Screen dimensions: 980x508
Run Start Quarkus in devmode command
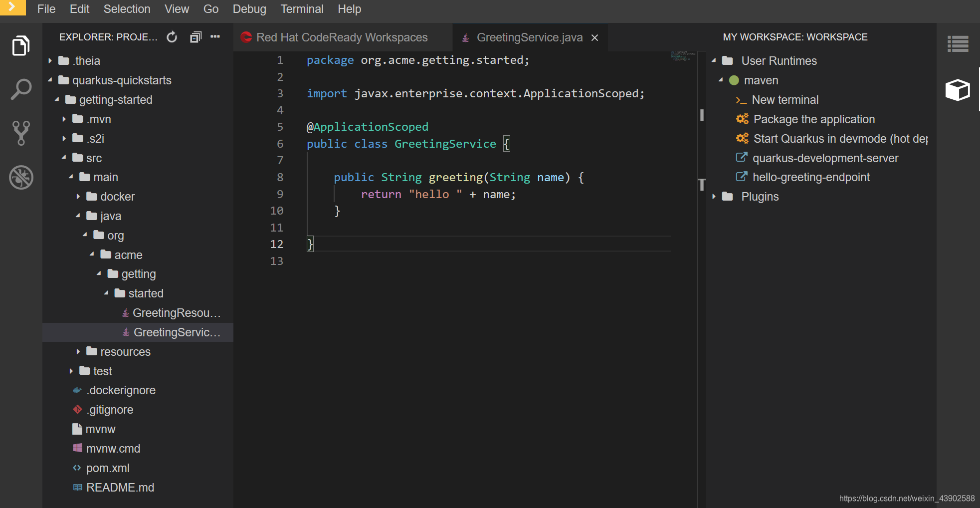point(841,139)
